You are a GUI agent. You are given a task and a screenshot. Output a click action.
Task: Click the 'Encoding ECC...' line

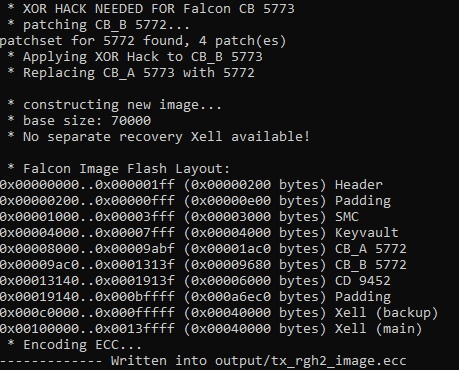point(82,345)
